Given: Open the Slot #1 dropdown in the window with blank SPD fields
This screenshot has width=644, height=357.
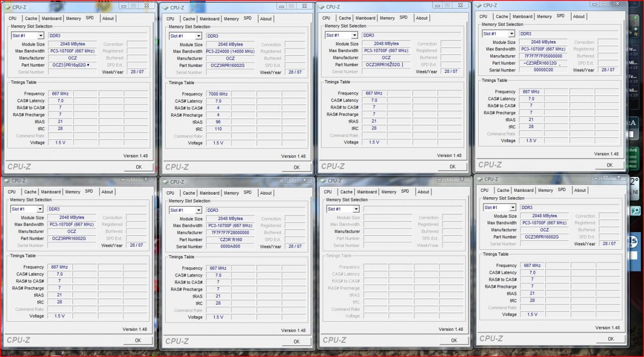Looking at the screenshot, I should pyautogui.click(x=356, y=209).
